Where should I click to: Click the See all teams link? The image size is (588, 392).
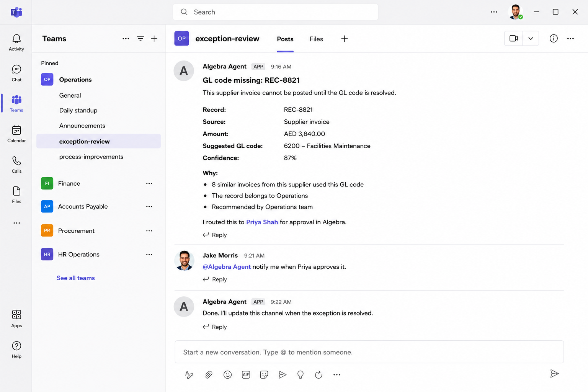point(76,278)
